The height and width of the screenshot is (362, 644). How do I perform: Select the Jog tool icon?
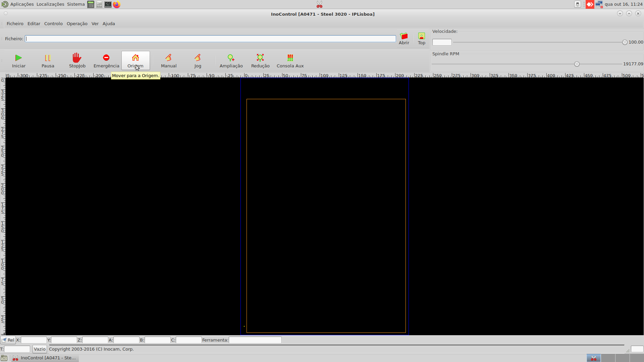[198, 58]
